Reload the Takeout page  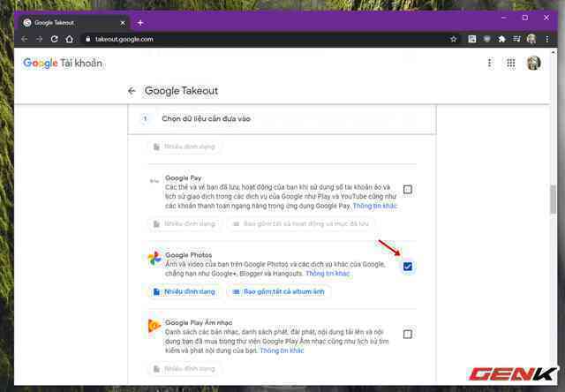point(54,39)
